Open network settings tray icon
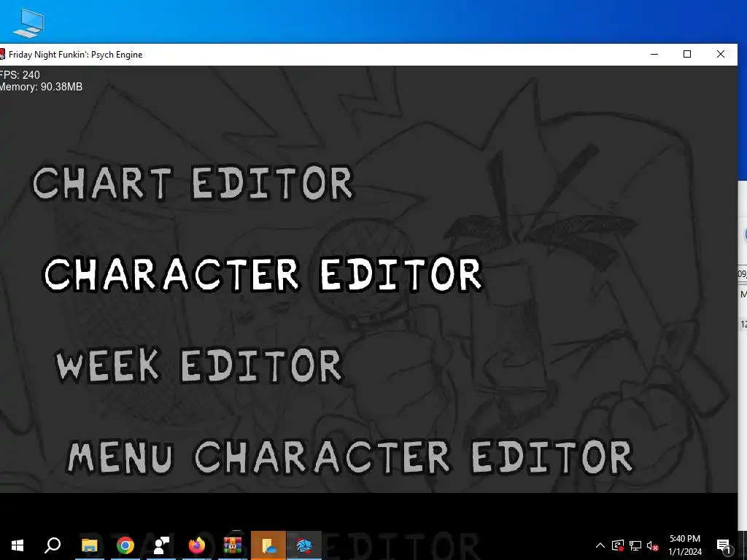The image size is (747, 560). [635, 545]
